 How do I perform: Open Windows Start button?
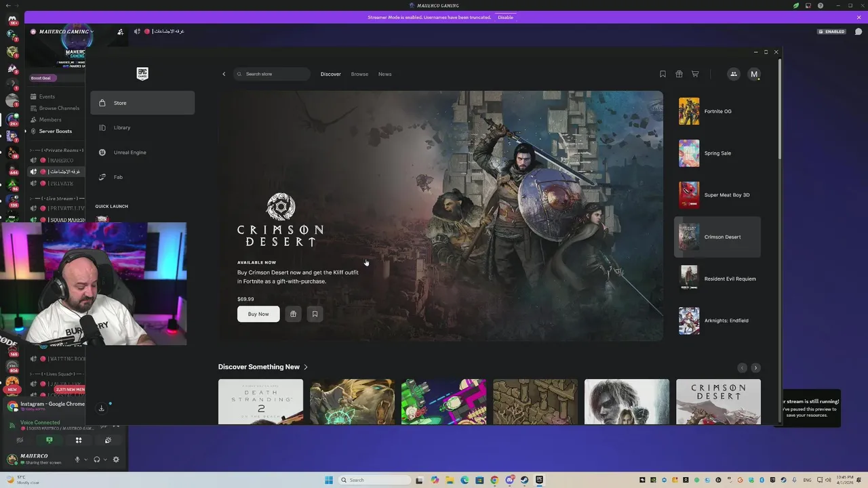329,480
